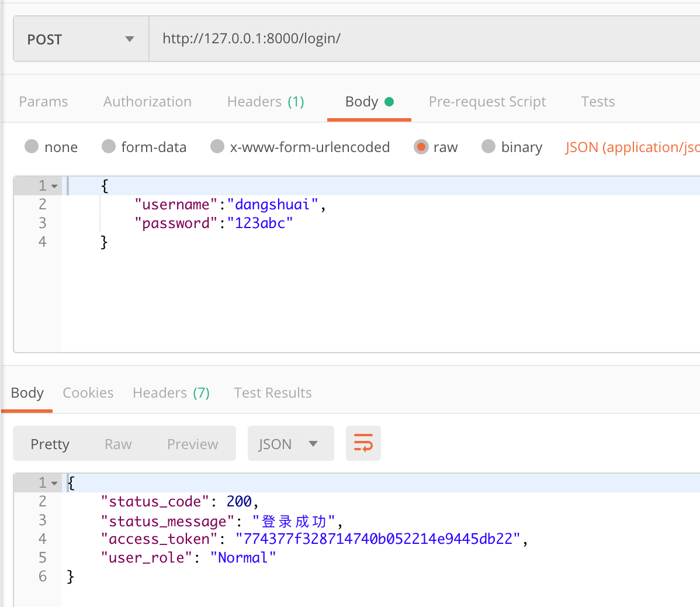This screenshot has width=700, height=607.
Task: Open the Tests tab
Action: 598,102
